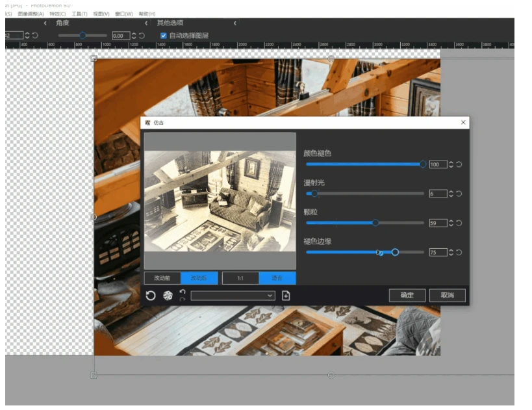Click the 确定 button
The image size is (532, 410).
click(x=407, y=295)
